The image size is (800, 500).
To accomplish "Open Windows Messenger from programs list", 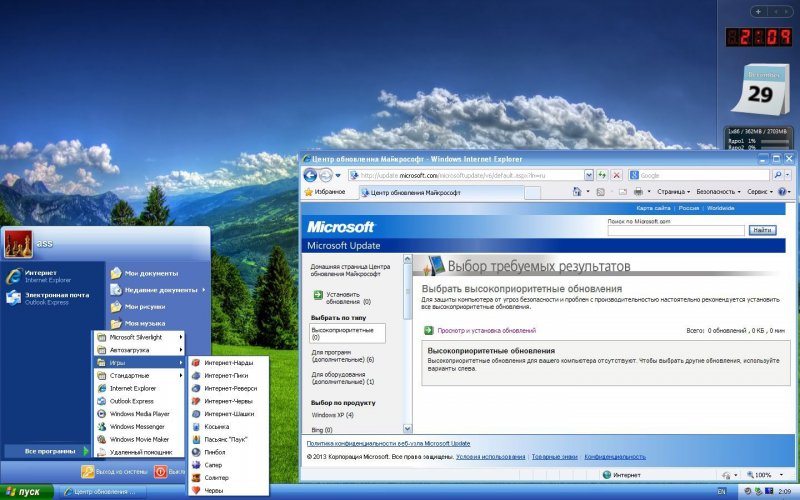I will tap(139, 427).
